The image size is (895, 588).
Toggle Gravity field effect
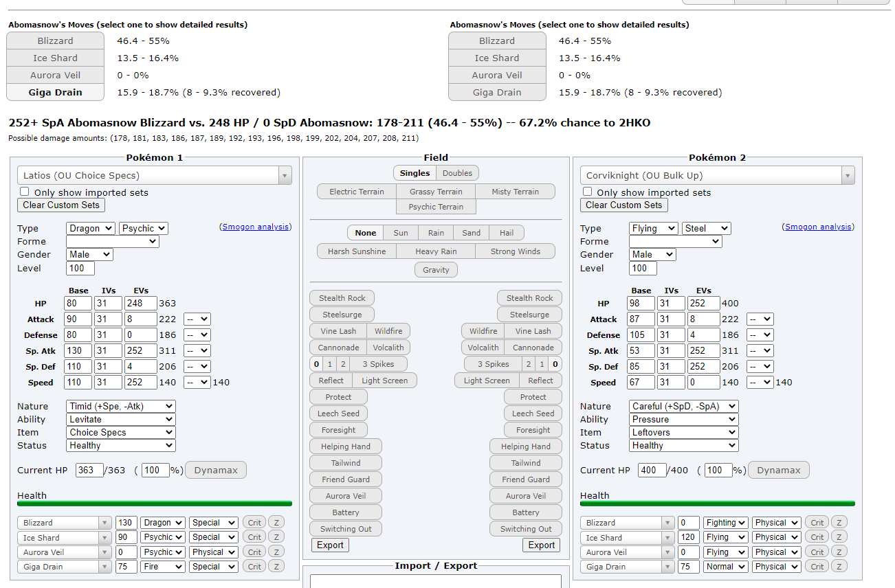click(x=436, y=270)
